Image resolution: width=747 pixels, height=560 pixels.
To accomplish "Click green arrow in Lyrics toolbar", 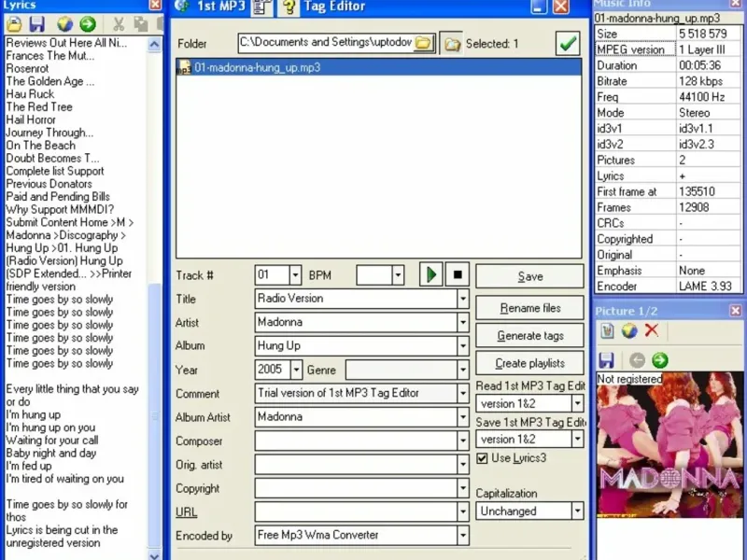I will pyautogui.click(x=88, y=24).
